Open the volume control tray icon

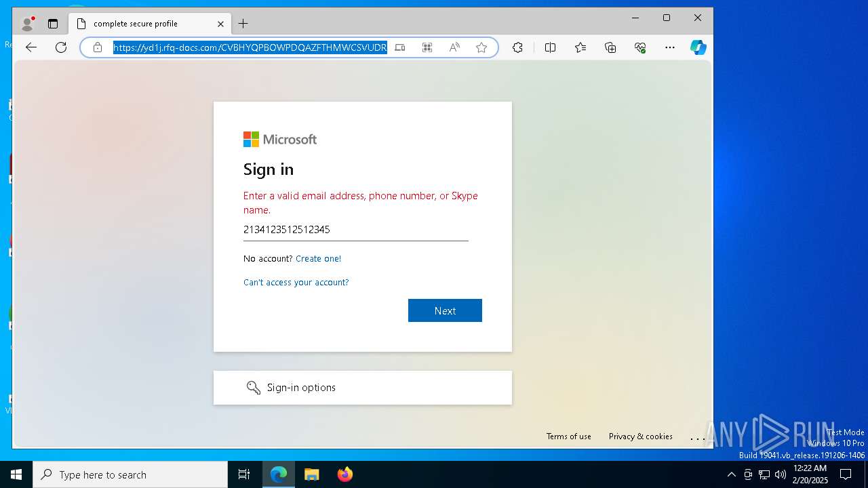(781, 474)
